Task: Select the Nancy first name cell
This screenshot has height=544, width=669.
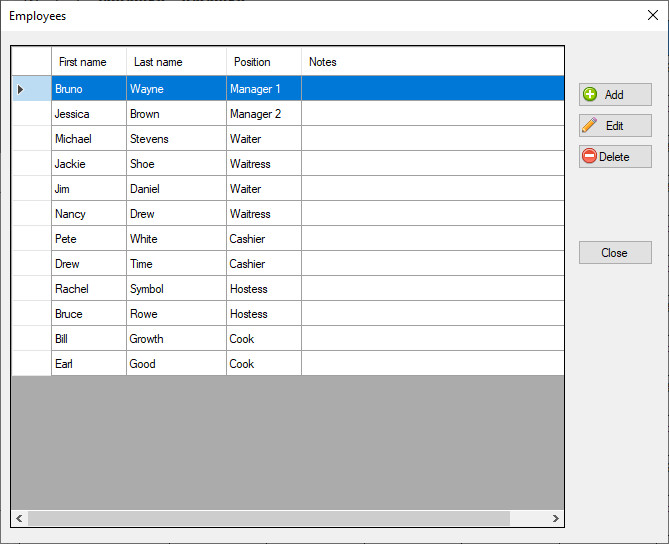Action: [x=89, y=214]
